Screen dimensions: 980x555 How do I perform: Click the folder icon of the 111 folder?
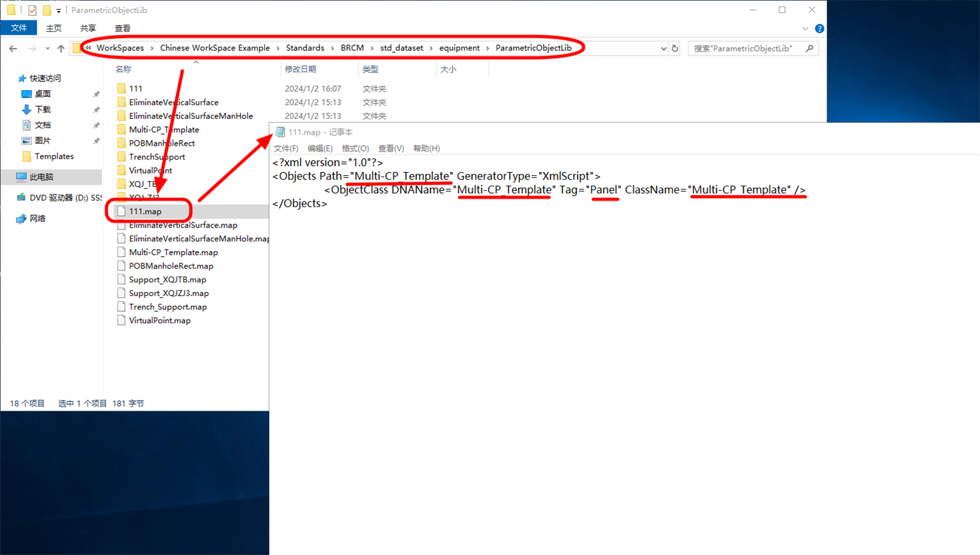pyautogui.click(x=122, y=88)
